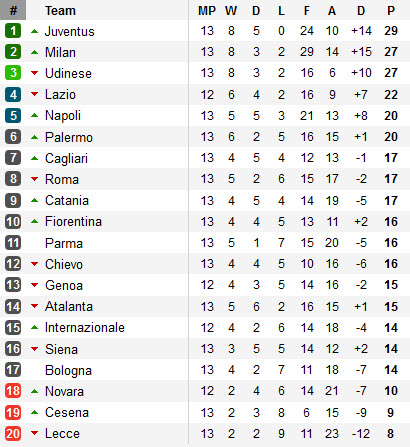Image resolution: width=410 pixels, height=447 pixels.
Task: Click the red down arrow beside Roma
Action: pos(34,179)
